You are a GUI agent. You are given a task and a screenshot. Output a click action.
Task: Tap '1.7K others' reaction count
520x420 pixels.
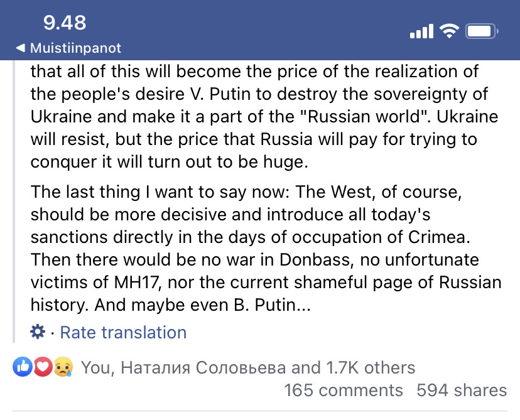[371, 367]
